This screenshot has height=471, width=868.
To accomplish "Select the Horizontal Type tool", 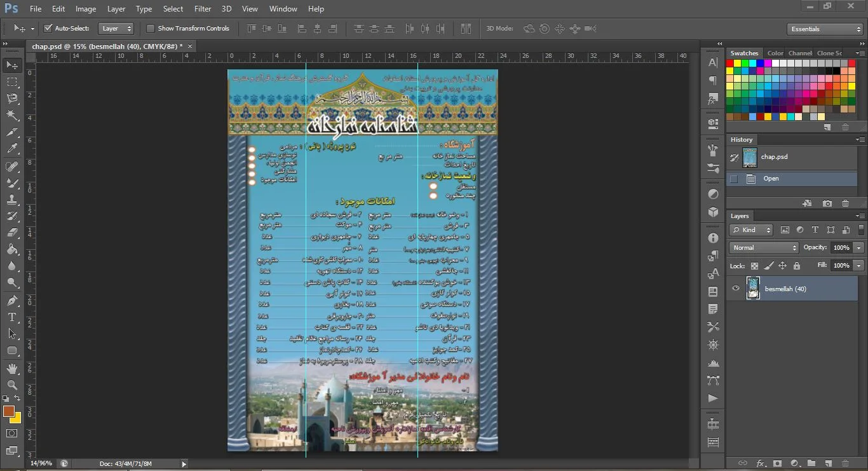I will (x=12, y=317).
